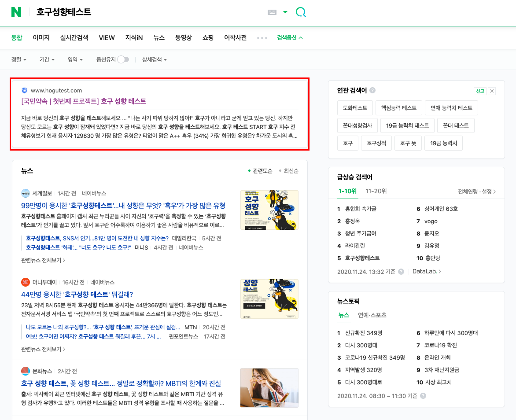Open the 44만명 응시한 호구성향 테스트 article
This screenshot has height=420, width=516.
pyautogui.click(x=77, y=295)
